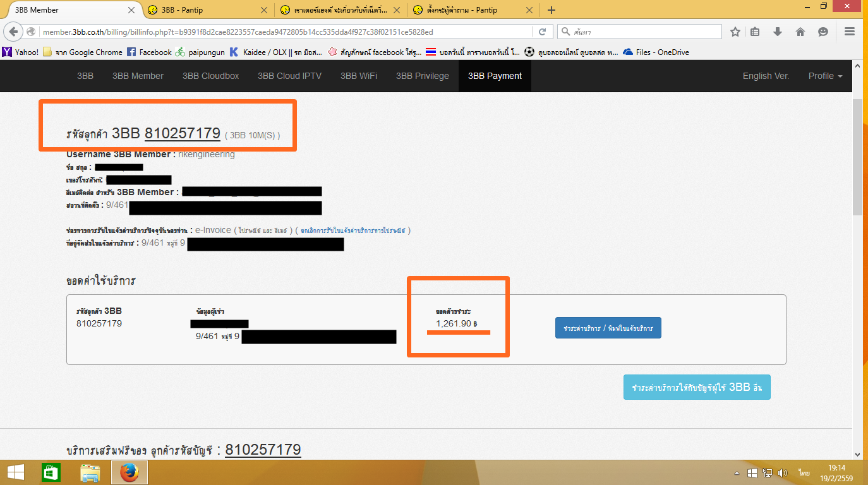Open the 3BB Cloud IPTV menu item
Image resolution: width=868 pixels, height=485 pixels.
point(289,76)
